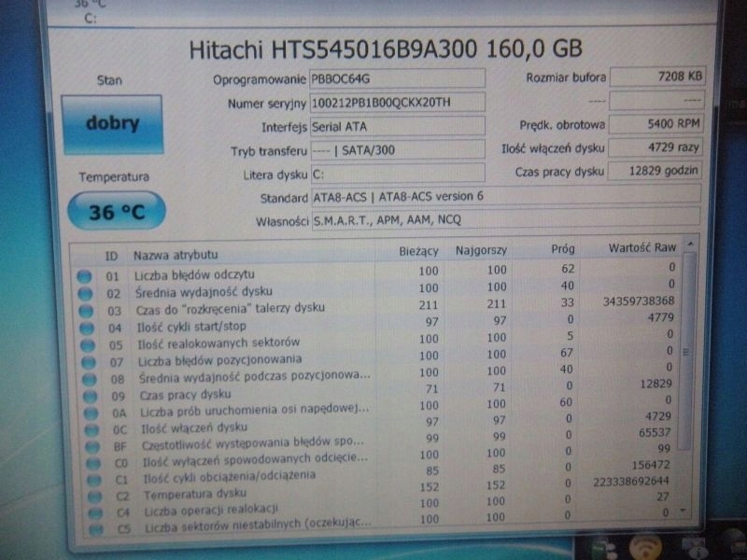Click the status circle in row C2
747x560 pixels.
(x=95, y=497)
